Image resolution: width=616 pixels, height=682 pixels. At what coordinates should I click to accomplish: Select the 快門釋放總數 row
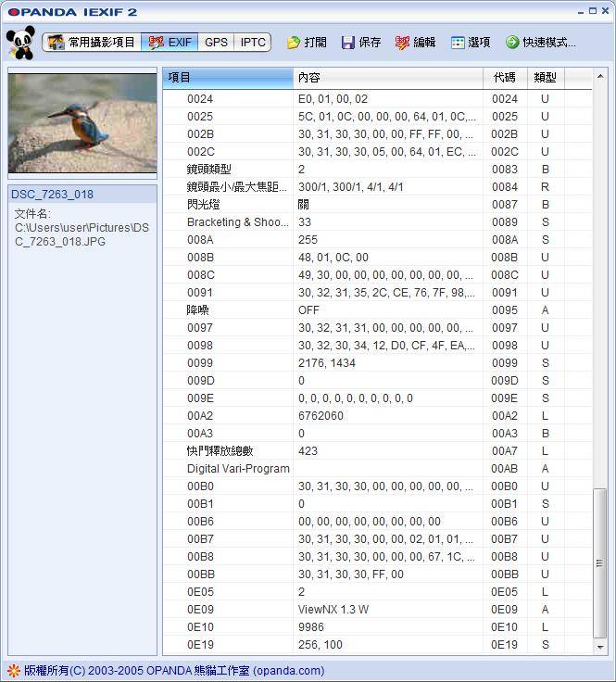pyautogui.click(x=377, y=451)
